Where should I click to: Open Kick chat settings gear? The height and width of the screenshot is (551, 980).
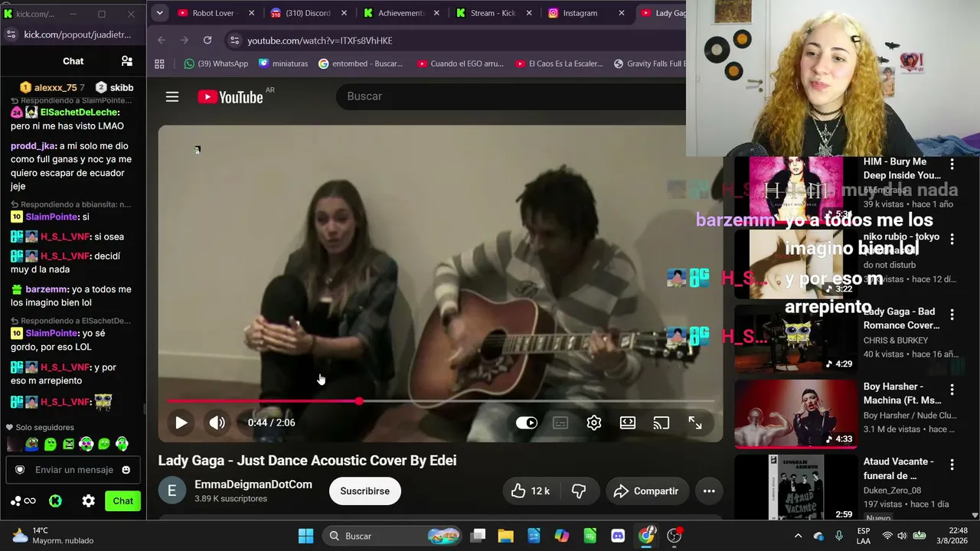(x=89, y=501)
